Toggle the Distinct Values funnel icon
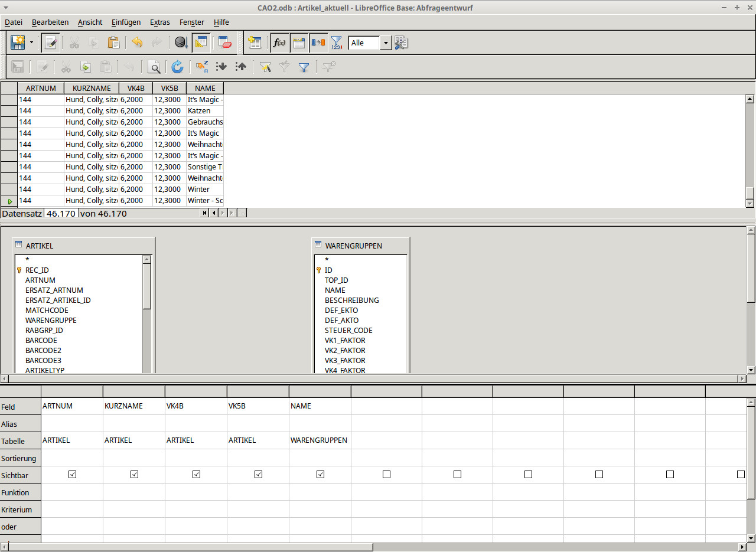The height and width of the screenshot is (552, 756). point(336,43)
